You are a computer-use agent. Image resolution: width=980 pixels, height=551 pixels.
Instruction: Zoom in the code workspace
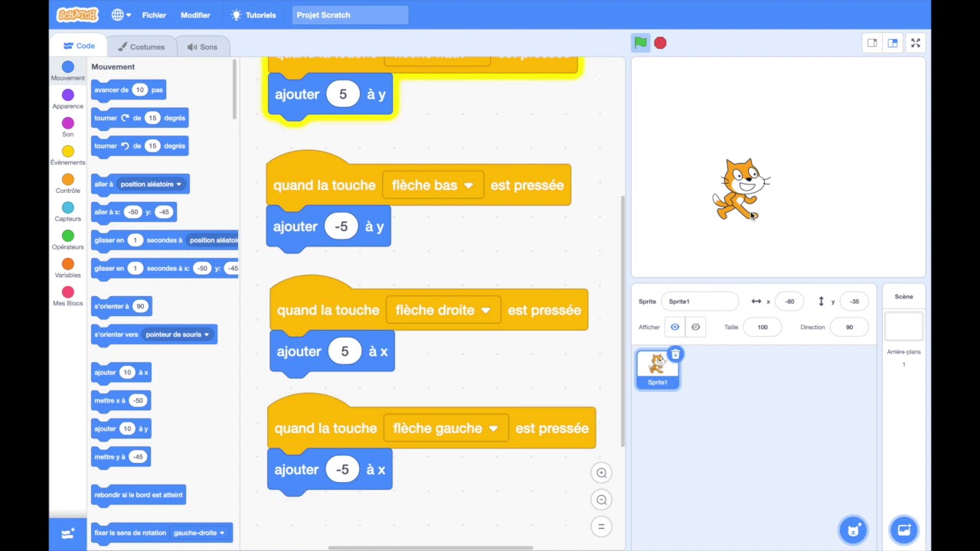(x=602, y=473)
